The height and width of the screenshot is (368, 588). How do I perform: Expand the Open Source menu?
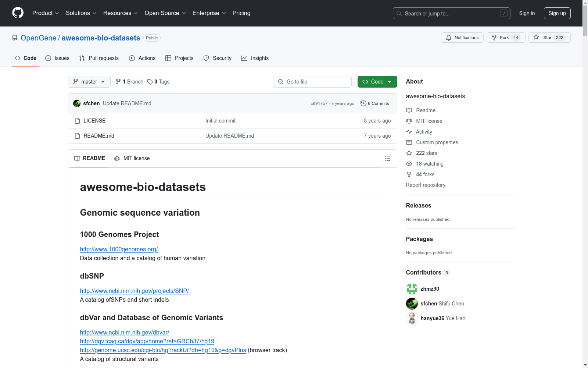[x=165, y=13]
